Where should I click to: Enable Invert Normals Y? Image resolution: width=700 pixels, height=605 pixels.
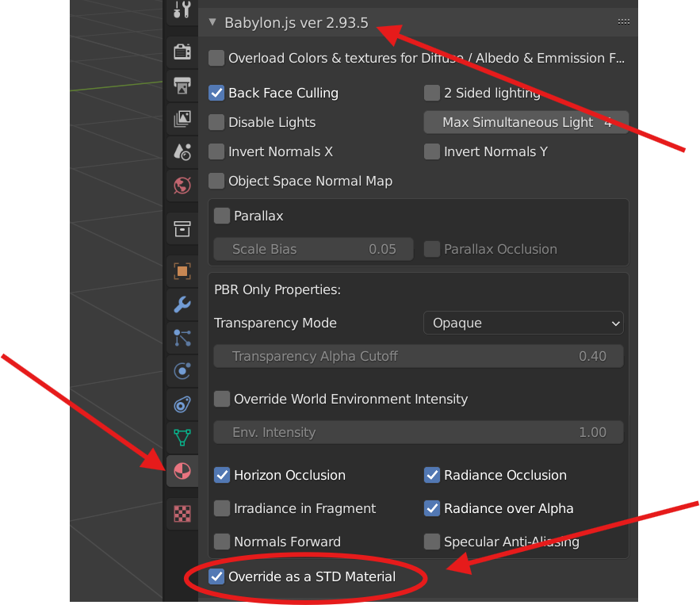(x=432, y=151)
